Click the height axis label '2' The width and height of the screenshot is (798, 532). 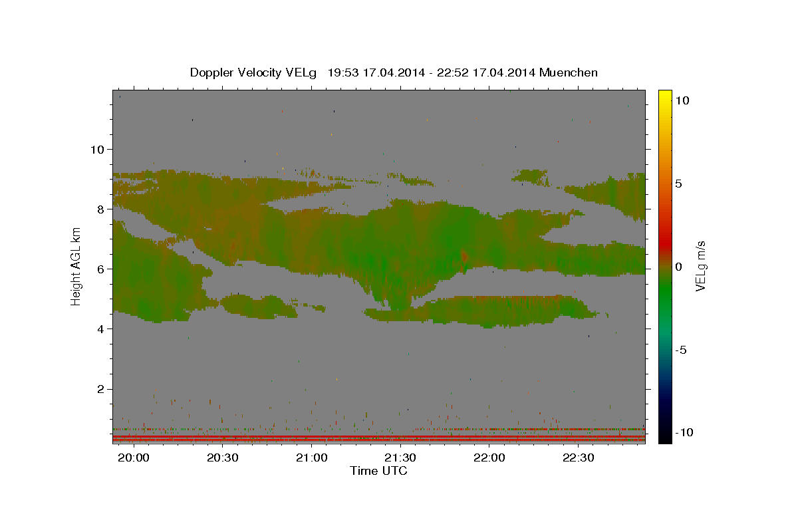100,389
